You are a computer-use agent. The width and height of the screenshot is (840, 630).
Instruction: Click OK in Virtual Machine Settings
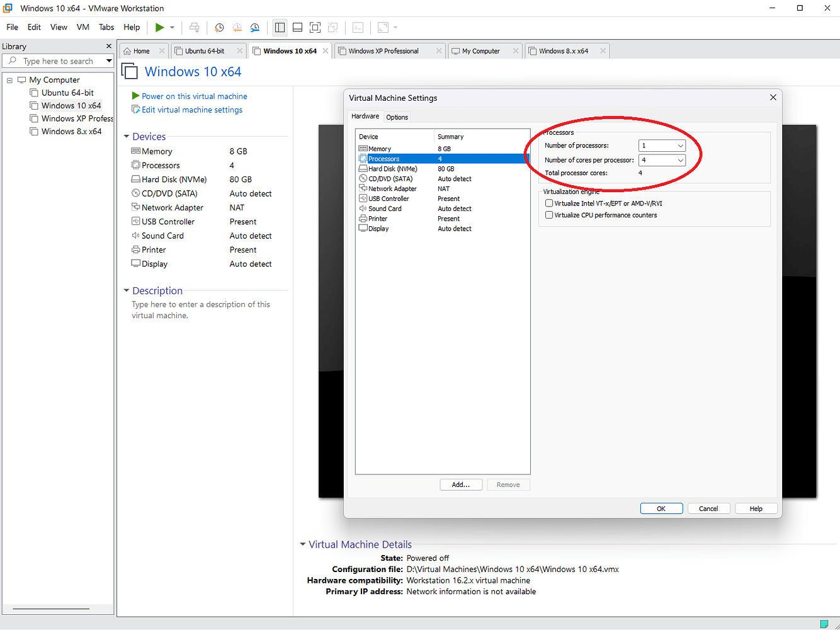pyautogui.click(x=661, y=508)
